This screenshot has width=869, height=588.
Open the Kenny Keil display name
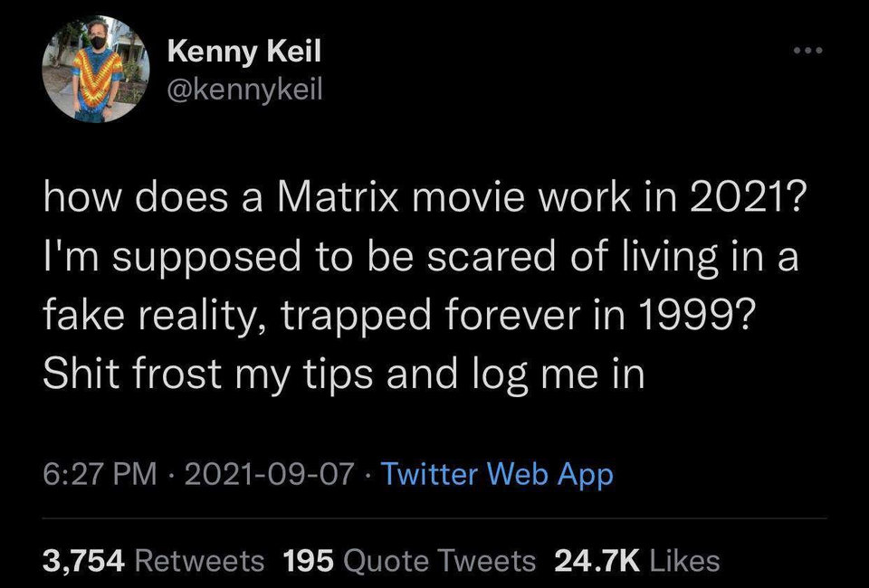[244, 52]
